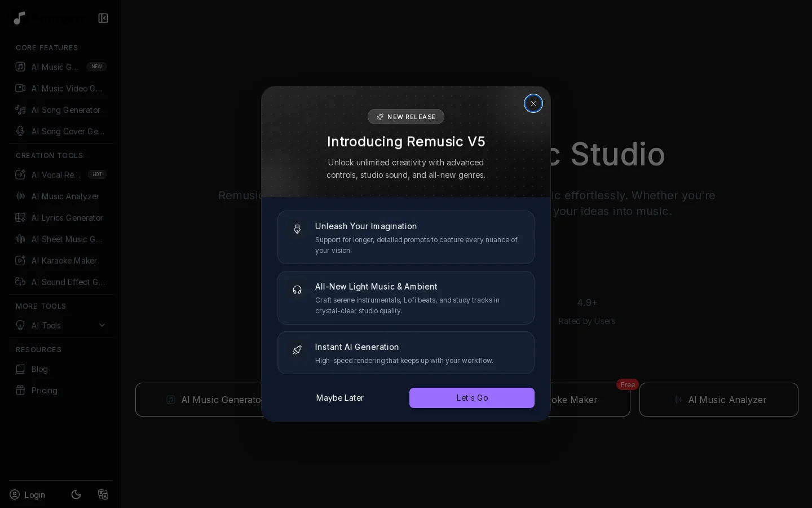812x508 pixels.
Task: Click the AI Sound Effect icon
Action: pyautogui.click(x=20, y=282)
